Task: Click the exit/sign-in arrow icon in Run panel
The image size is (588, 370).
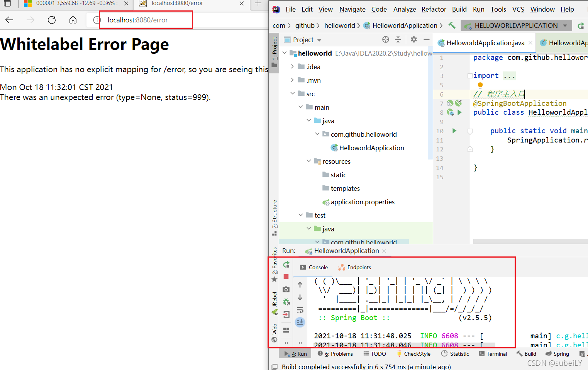Action: click(x=286, y=314)
